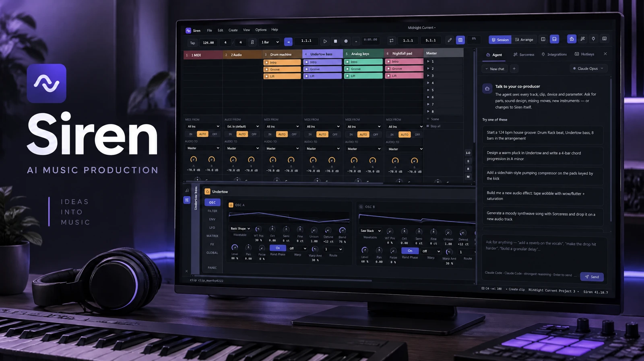Open the Integrations plug icon in top toolbar

coord(593,39)
